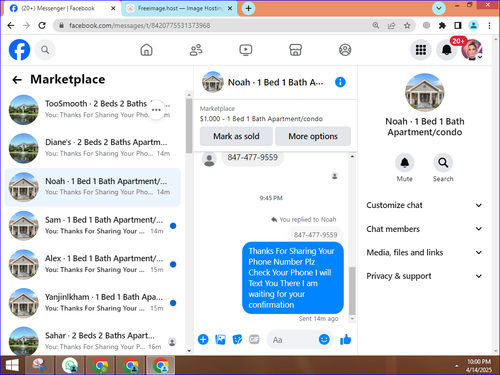
Task: Click the address bar URL
Action: click(140, 25)
